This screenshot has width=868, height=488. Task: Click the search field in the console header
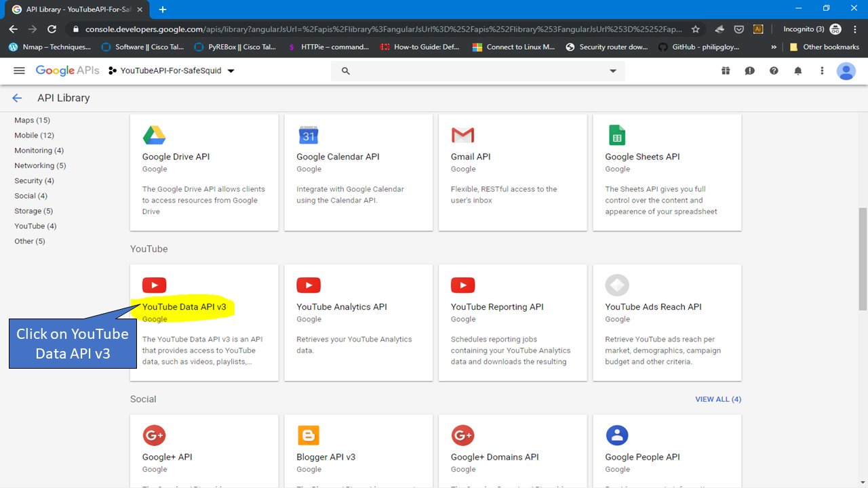point(477,70)
